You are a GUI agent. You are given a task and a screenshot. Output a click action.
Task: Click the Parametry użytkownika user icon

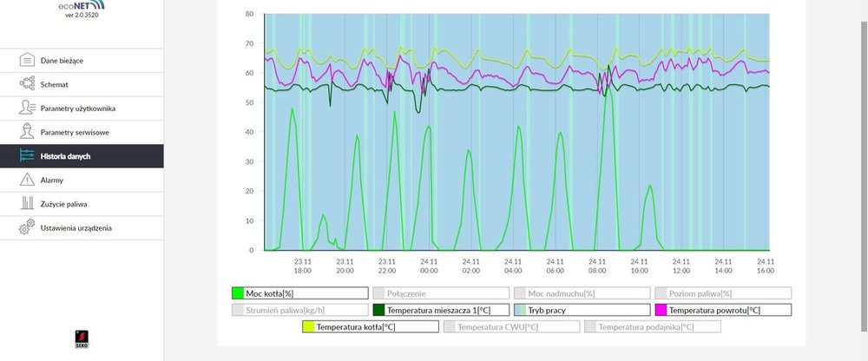[26, 108]
